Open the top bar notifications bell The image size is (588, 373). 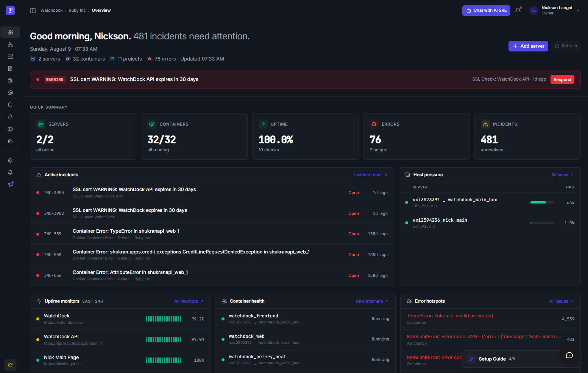click(x=518, y=11)
